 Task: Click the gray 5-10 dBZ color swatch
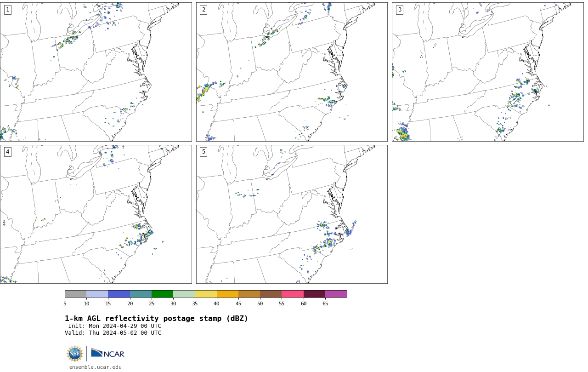click(x=75, y=294)
